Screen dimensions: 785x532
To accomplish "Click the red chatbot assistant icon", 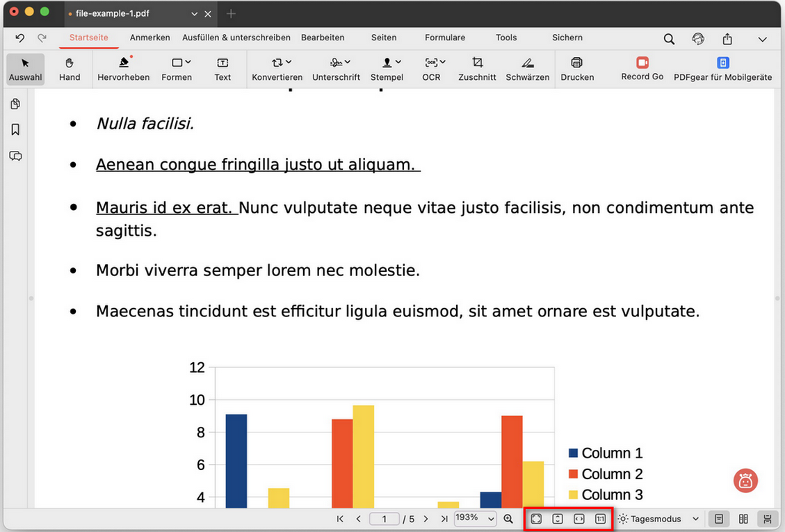I will 745,481.
